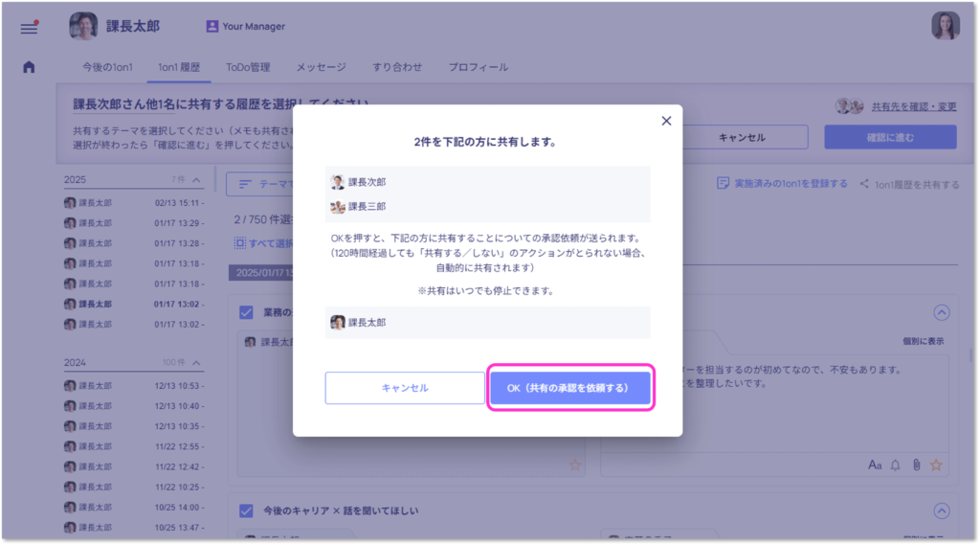Close the share confirmation dialog
Viewport: 980px width, 545px height.
[x=666, y=121]
